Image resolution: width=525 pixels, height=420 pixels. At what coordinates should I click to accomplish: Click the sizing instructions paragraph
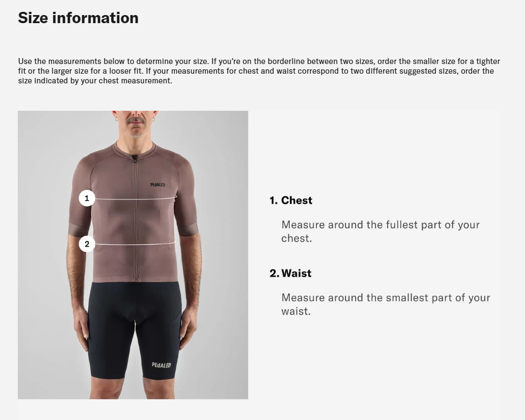click(x=259, y=71)
